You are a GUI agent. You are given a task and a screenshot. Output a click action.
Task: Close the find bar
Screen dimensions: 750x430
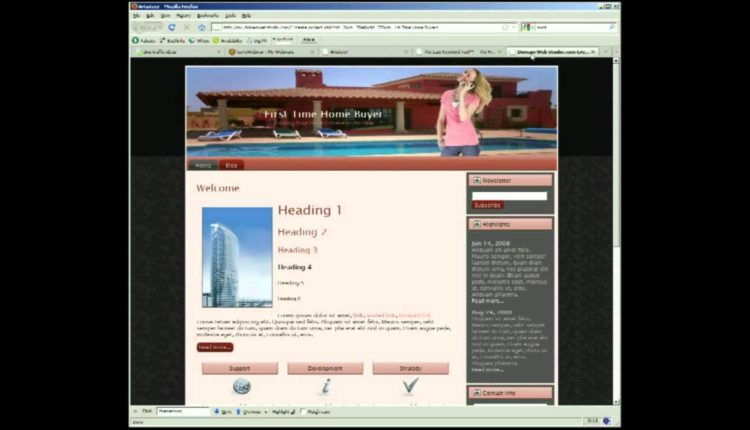136,411
